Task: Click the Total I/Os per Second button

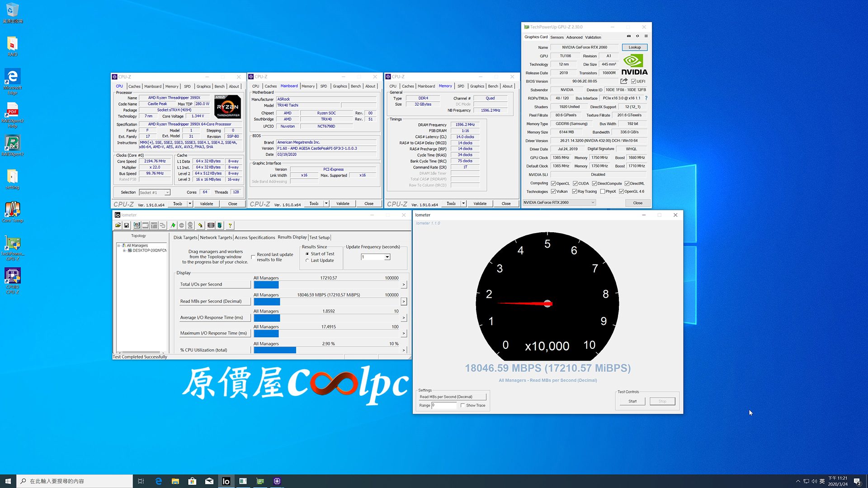Action: tap(214, 285)
